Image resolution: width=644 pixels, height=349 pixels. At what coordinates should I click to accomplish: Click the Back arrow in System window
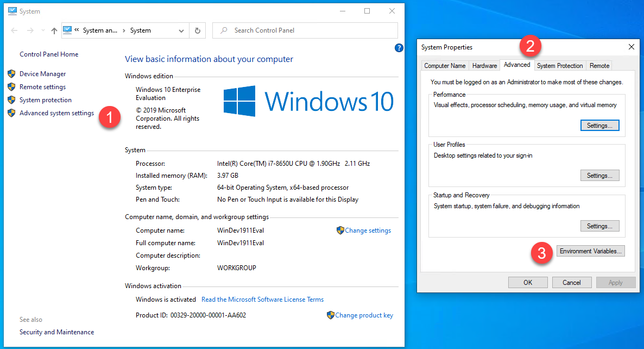14,30
